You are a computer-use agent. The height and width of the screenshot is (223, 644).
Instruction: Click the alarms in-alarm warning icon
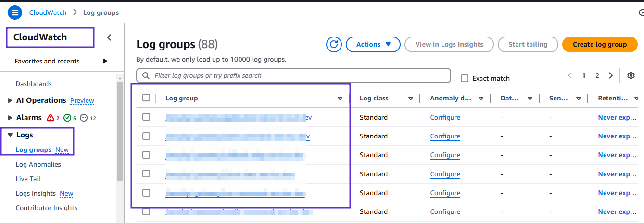coord(51,118)
